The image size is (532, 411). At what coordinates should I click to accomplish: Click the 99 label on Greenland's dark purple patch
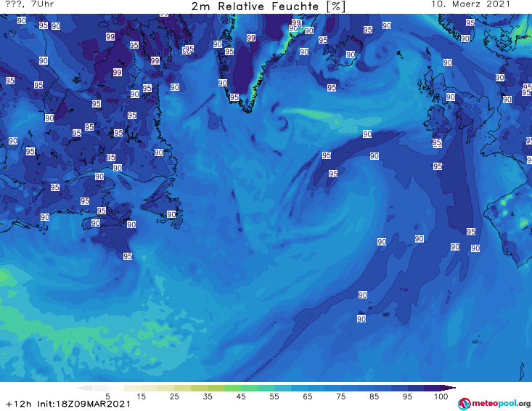tap(251, 38)
